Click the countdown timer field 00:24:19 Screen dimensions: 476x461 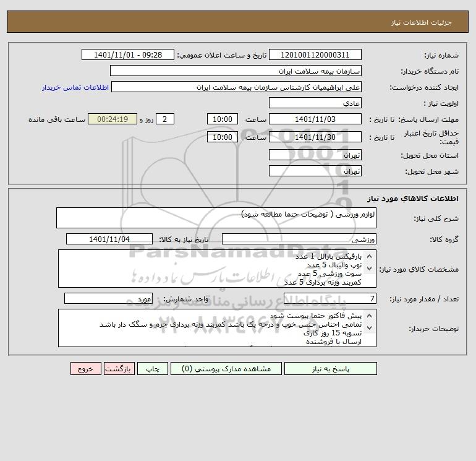113,119
